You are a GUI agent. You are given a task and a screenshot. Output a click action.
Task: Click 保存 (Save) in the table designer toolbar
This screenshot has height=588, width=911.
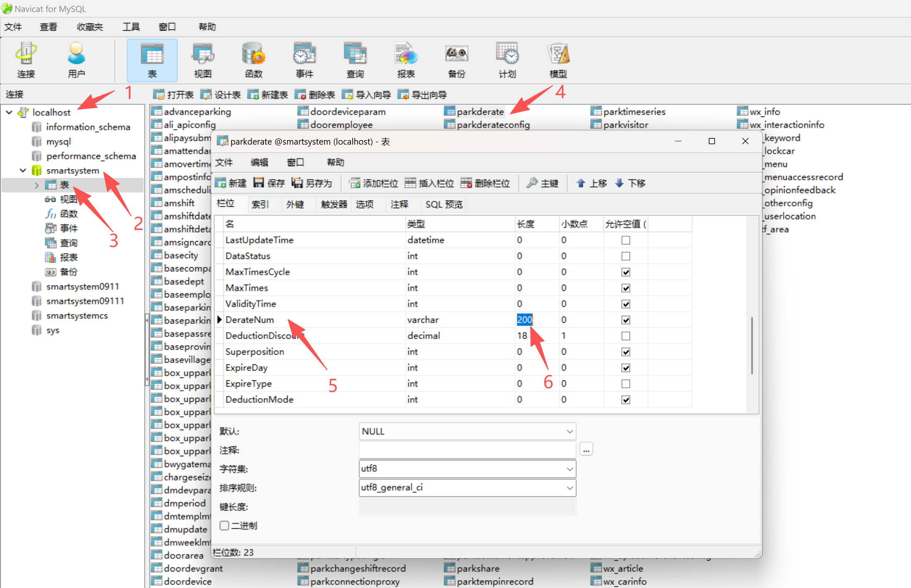point(269,183)
